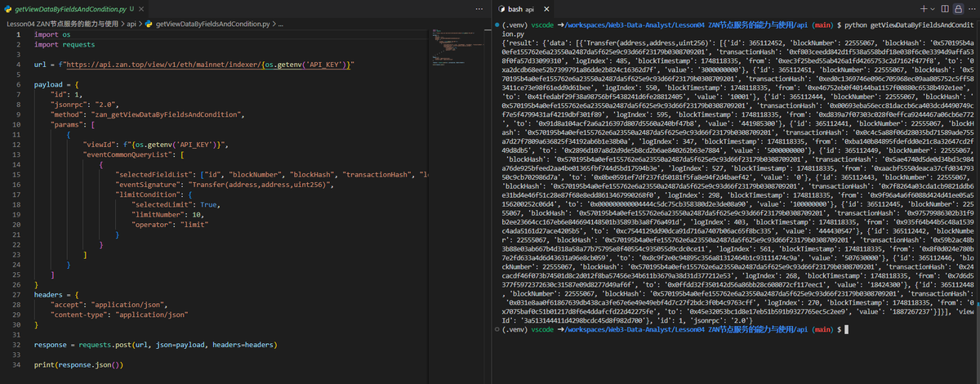Open More Actions menu of terminal group
Viewport: 980px width, 384px height.
click(x=971, y=8)
